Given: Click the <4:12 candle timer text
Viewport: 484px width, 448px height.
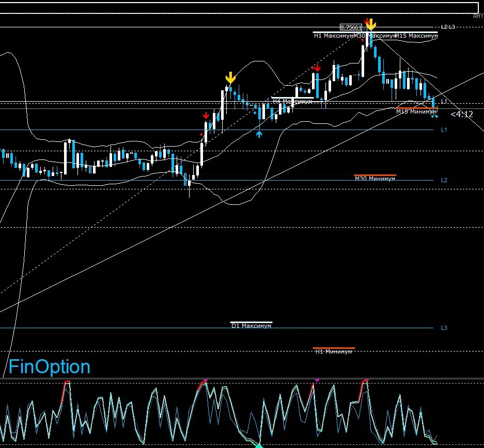Looking at the screenshot, I should 462,115.
